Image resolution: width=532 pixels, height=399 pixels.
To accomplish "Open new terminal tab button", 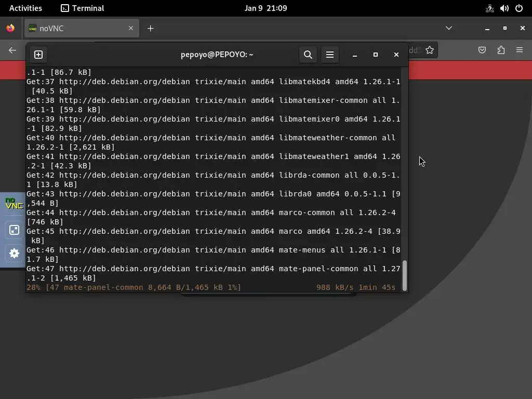I will click(38, 55).
